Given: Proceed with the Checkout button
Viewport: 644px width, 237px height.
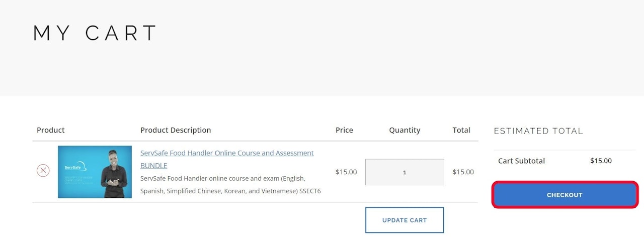Looking at the screenshot, I should [565, 195].
